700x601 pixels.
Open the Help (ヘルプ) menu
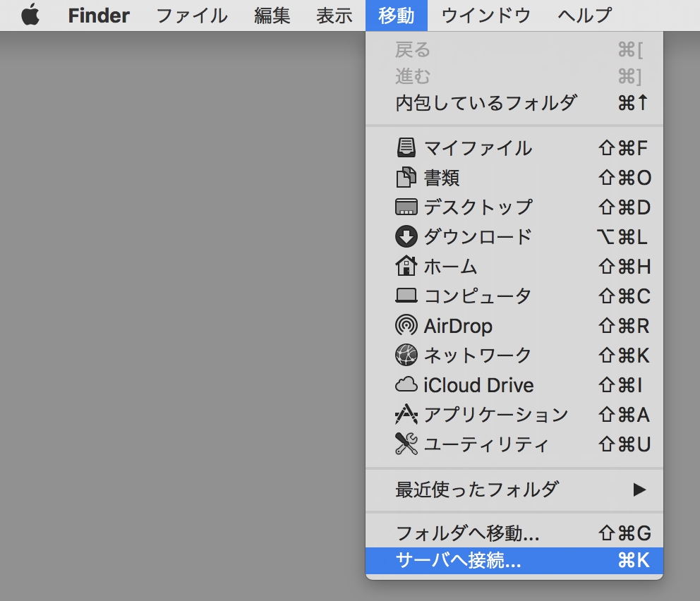585,15
